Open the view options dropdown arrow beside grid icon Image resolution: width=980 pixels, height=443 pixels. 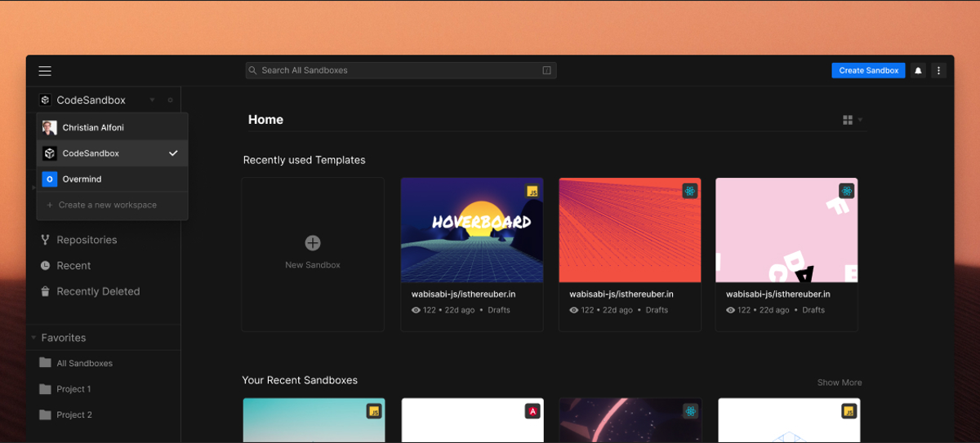(860, 120)
